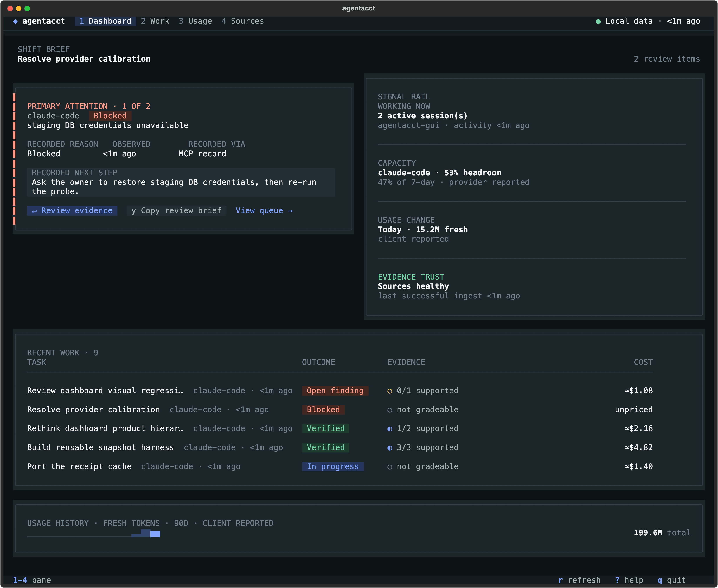Follow the View queue link

[x=264, y=211]
